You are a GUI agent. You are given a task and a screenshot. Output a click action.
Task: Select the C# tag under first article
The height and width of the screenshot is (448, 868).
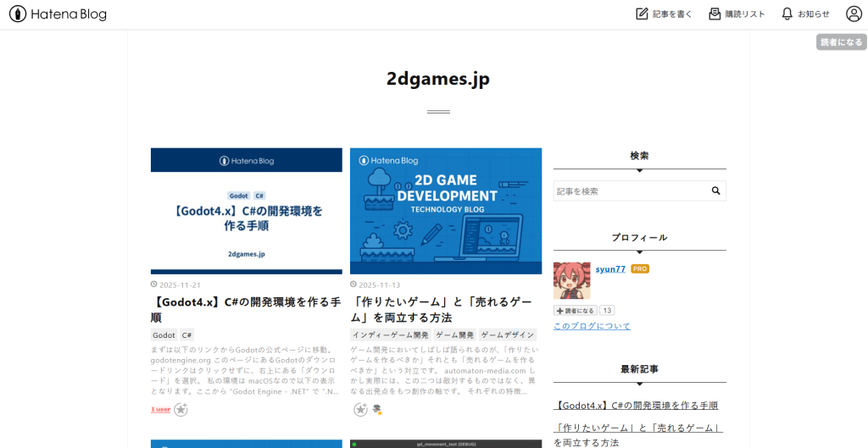pyautogui.click(x=187, y=335)
